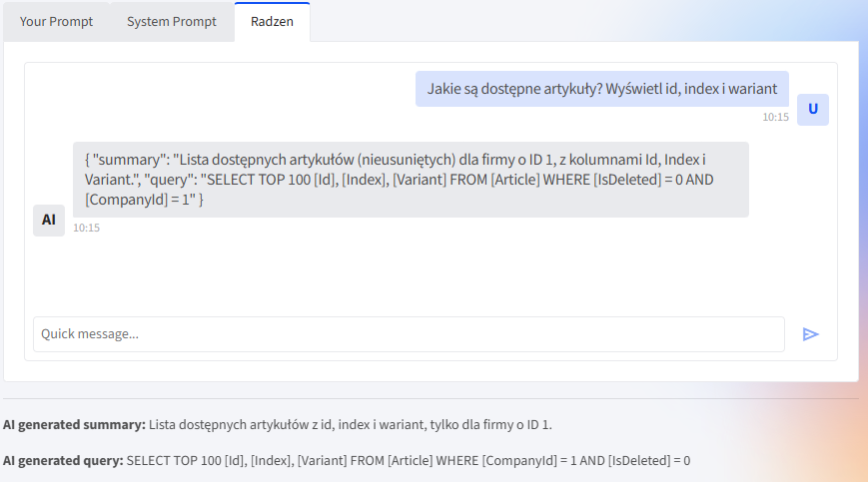Focus the Quick message input field
The image size is (868, 482).
[x=409, y=334]
